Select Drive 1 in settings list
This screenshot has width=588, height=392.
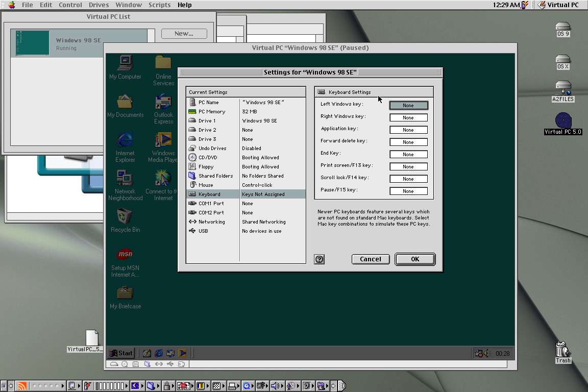coord(246,121)
